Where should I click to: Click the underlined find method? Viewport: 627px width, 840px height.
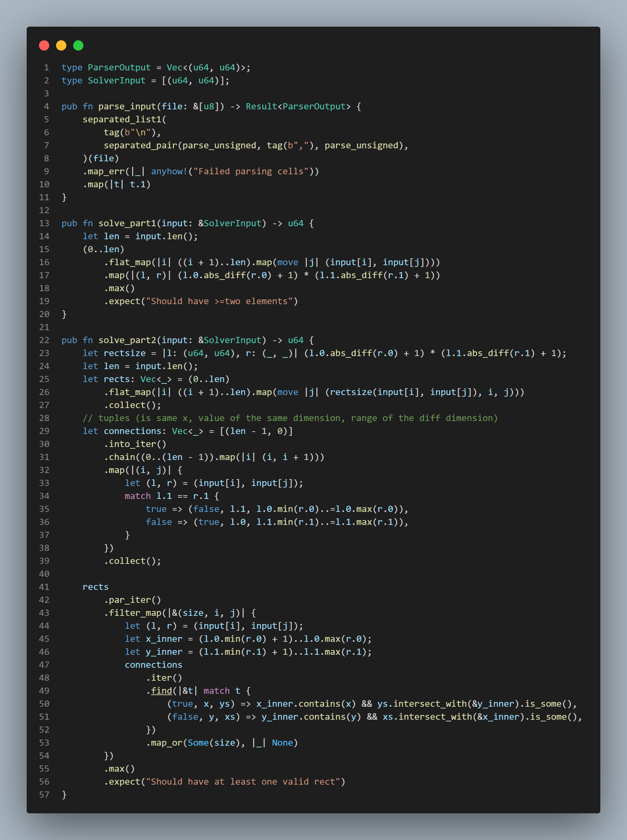pyautogui.click(x=161, y=691)
